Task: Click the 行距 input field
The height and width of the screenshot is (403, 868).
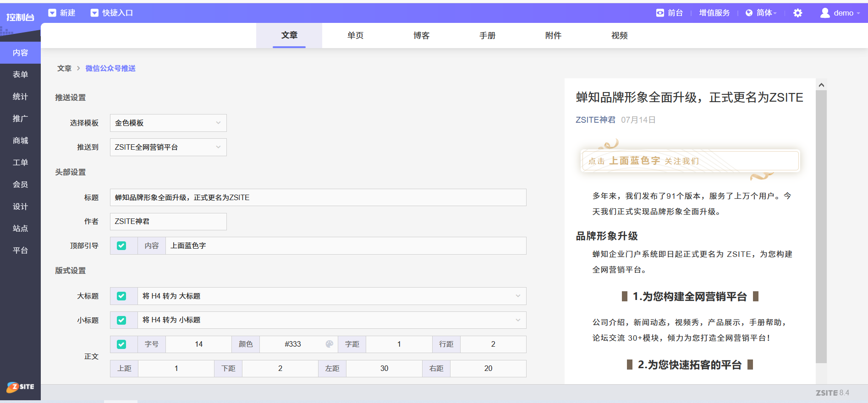Action: pyautogui.click(x=493, y=344)
